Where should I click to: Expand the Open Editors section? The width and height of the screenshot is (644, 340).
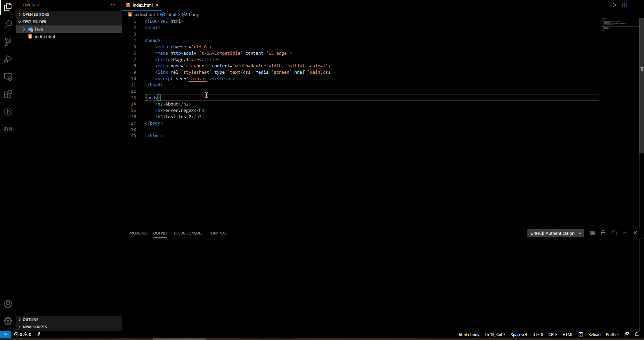click(x=69, y=14)
